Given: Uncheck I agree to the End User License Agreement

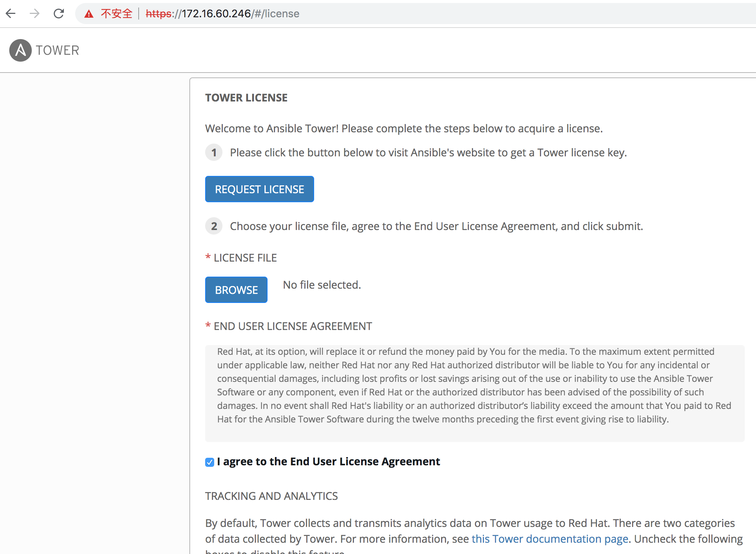Looking at the screenshot, I should [x=210, y=462].
